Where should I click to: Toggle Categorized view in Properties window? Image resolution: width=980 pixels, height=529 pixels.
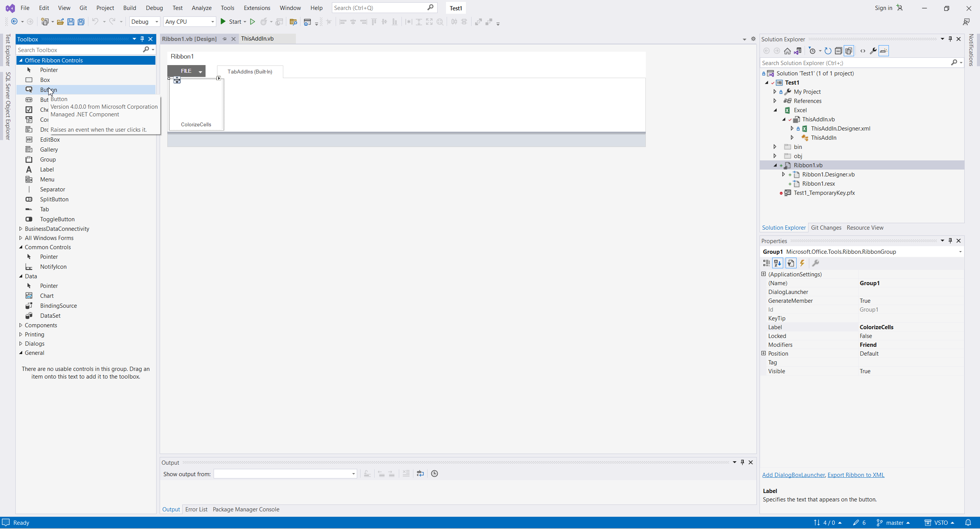(766, 263)
